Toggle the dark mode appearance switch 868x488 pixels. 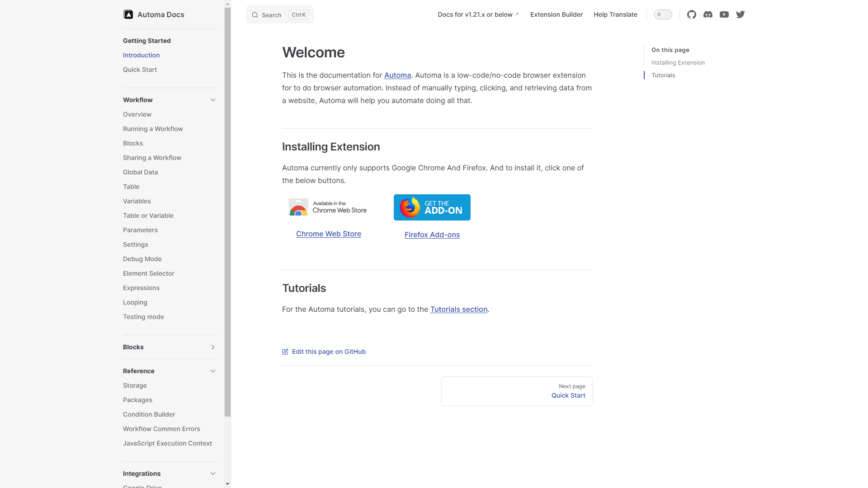(x=663, y=14)
